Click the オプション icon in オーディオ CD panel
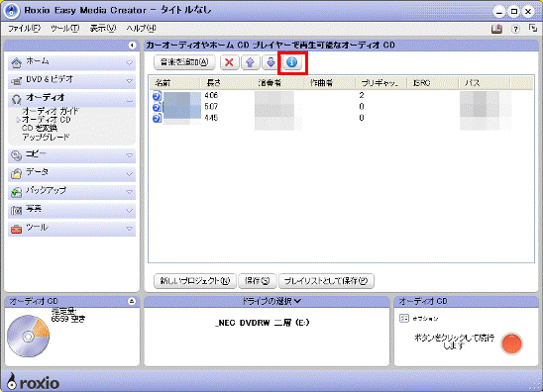Screen dimensions: 543x392 tap(404, 319)
